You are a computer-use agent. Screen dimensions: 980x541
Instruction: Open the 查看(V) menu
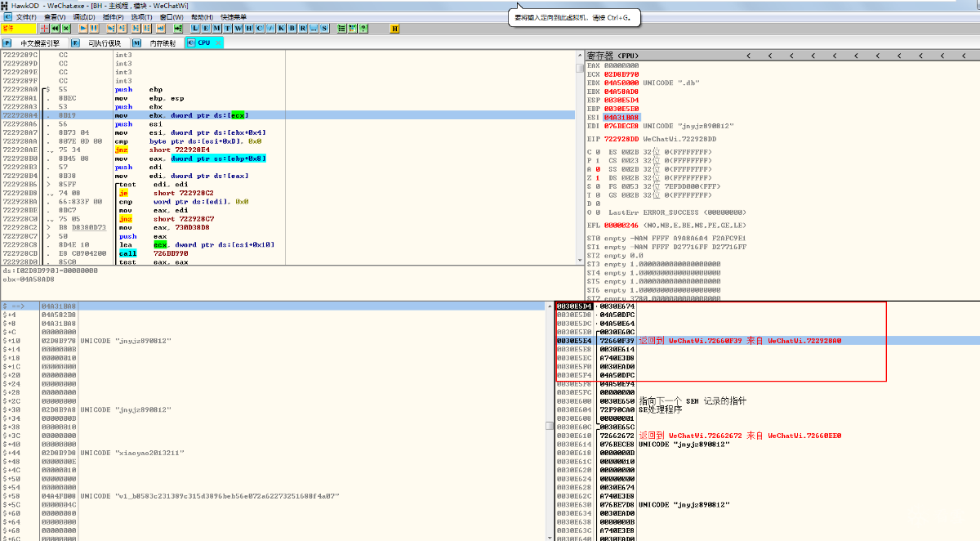pyautogui.click(x=56, y=16)
